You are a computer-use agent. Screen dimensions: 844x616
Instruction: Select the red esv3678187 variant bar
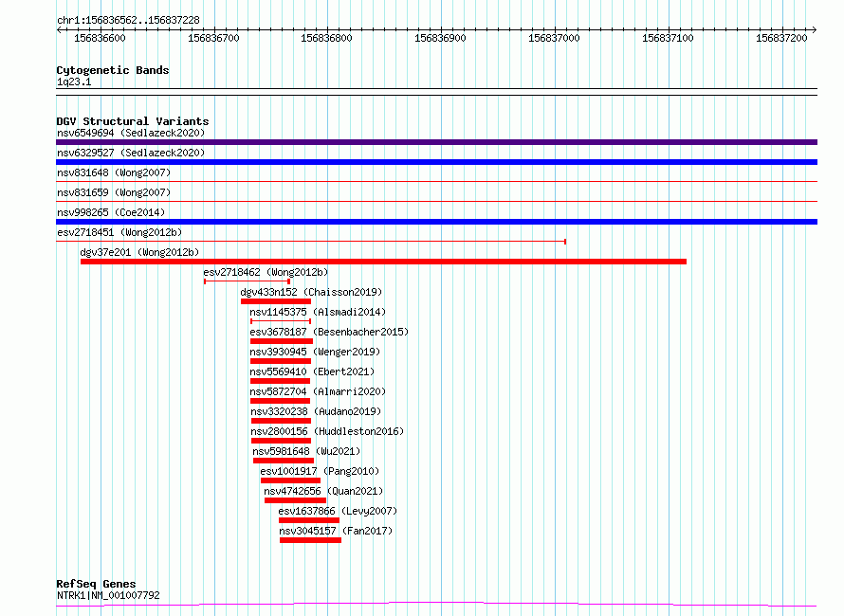coord(282,341)
